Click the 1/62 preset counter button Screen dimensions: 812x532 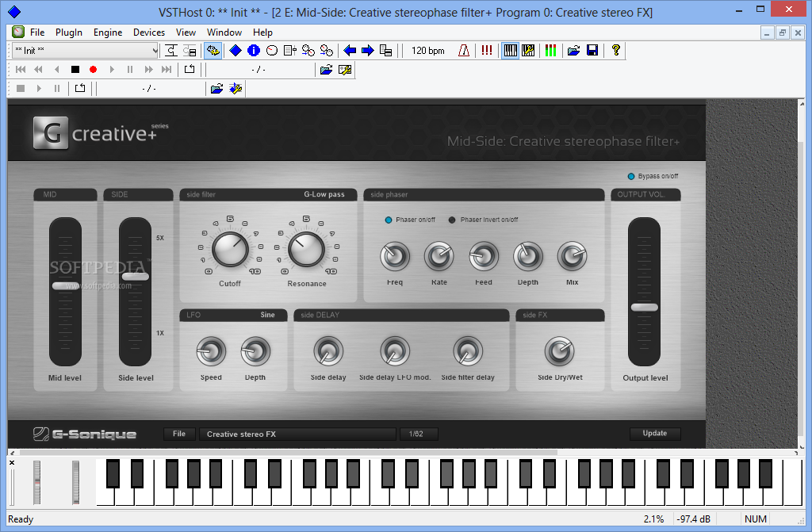419,434
